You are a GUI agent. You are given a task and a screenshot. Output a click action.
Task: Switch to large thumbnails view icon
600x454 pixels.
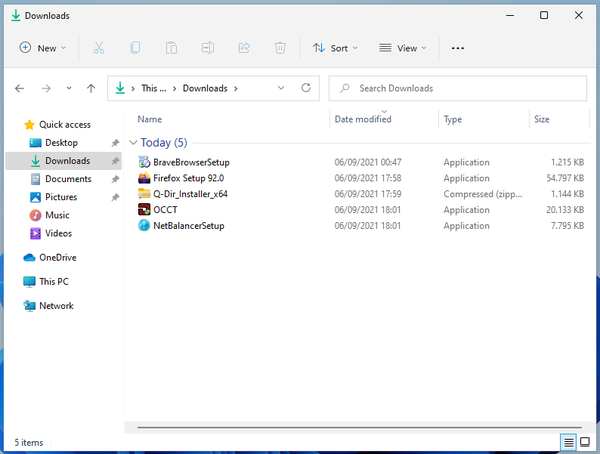[586, 441]
